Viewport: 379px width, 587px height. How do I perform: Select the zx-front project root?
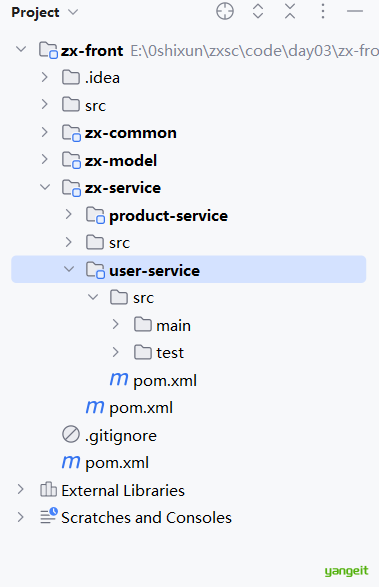point(92,51)
